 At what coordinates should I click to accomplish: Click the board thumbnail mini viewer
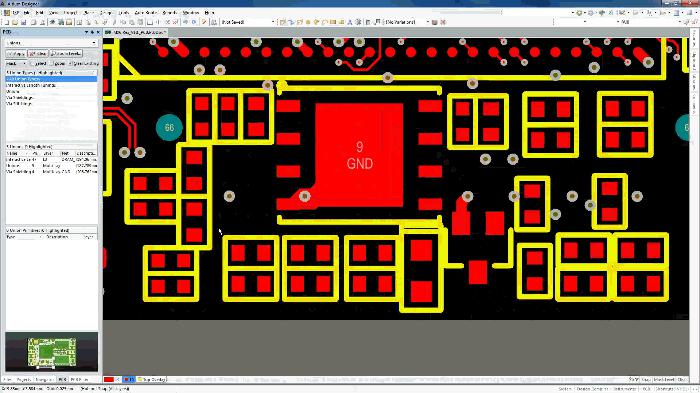click(x=51, y=352)
